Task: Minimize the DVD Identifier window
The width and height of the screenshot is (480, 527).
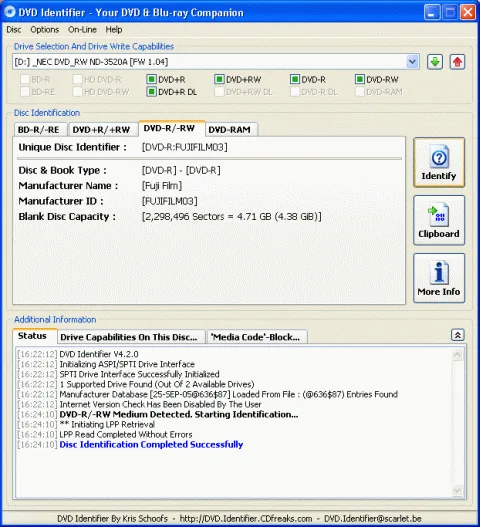Action: pyautogui.click(x=432, y=12)
